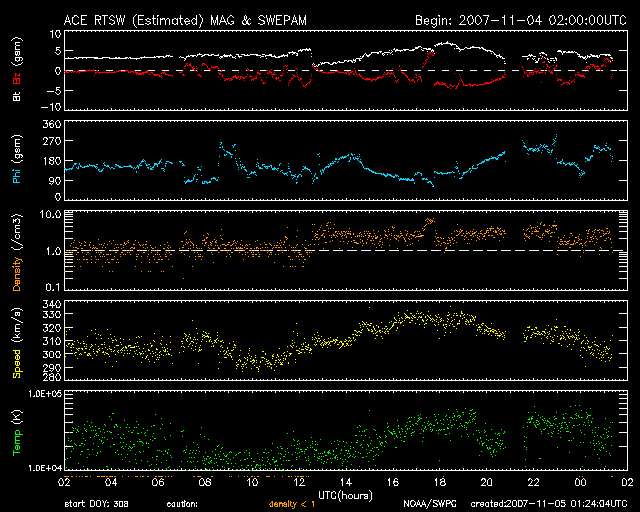Click the orange 'density < 1' legend text

click(292, 504)
